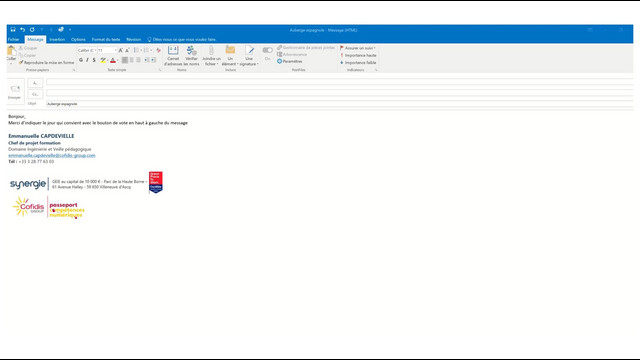
Task: Click the Copier command
Action: point(27,55)
